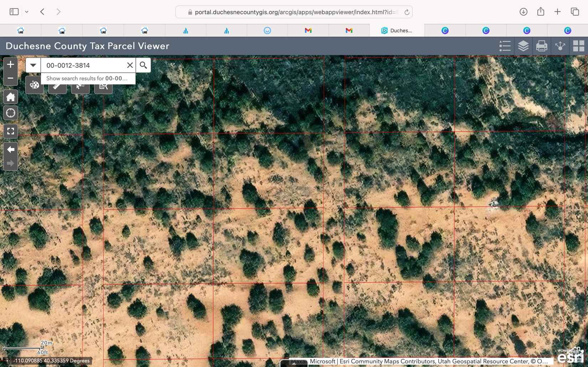Zoom out on the map

(x=10, y=78)
